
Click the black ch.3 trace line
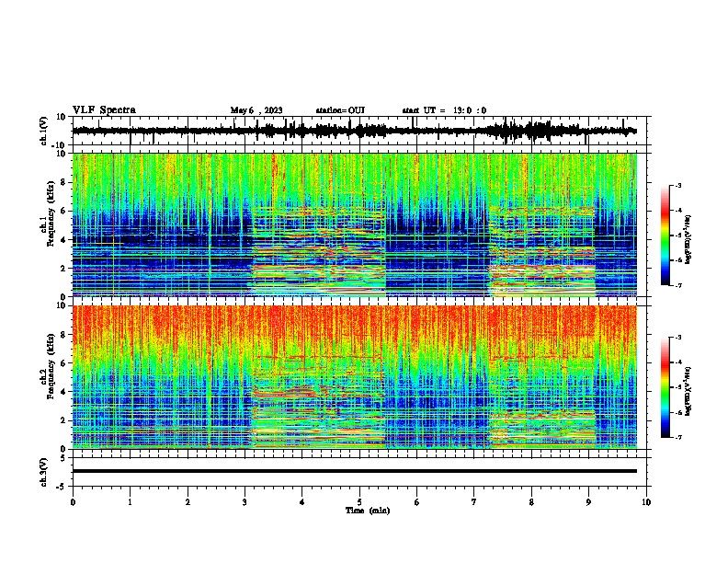[355, 471]
